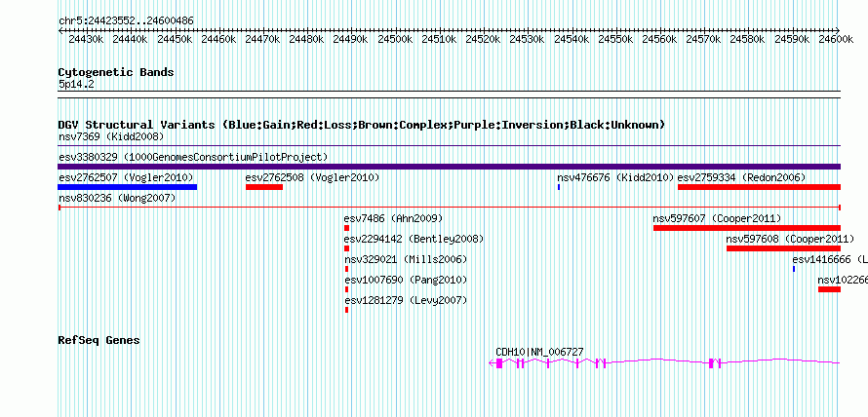Screen dimensions: 868x417
Task: Click the small blue marker under esv1416666
Action: tap(794, 269)
